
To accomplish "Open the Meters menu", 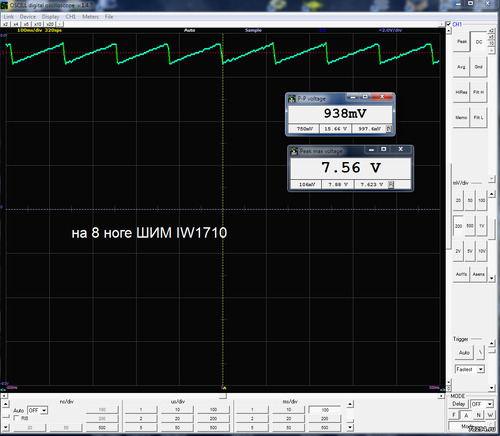I will pos(90,17).
